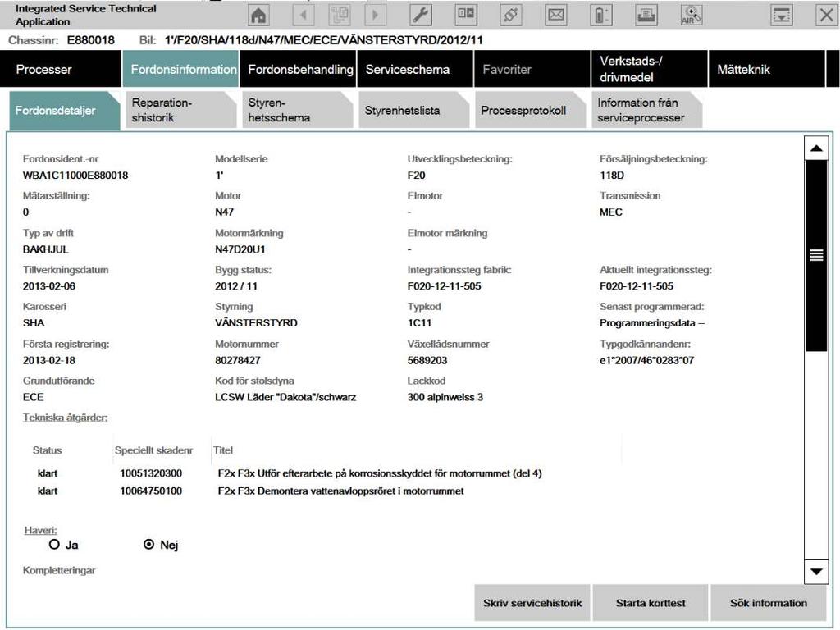Click the title about korrosionsskyddet för motorrummet
Viewport: 840px width, 630px height.
point(380,473)
